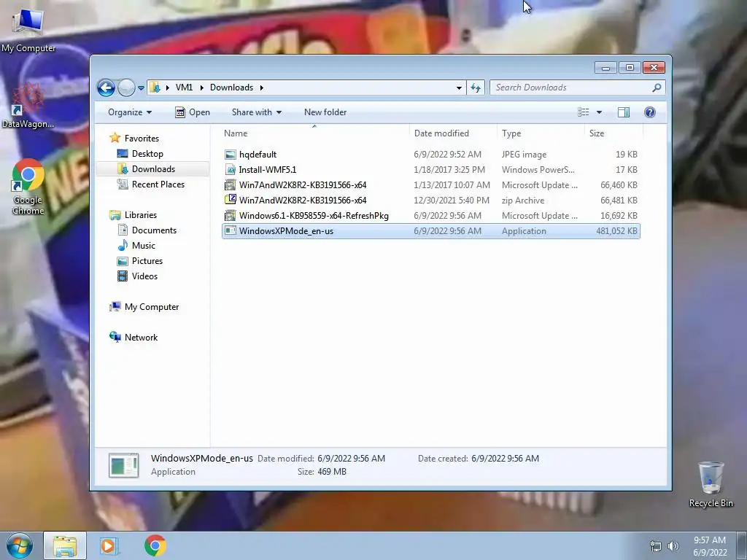Open the Documents library
Image resolution: width=747 pixels, height=560 pixels.
click(x=154, y=230)
